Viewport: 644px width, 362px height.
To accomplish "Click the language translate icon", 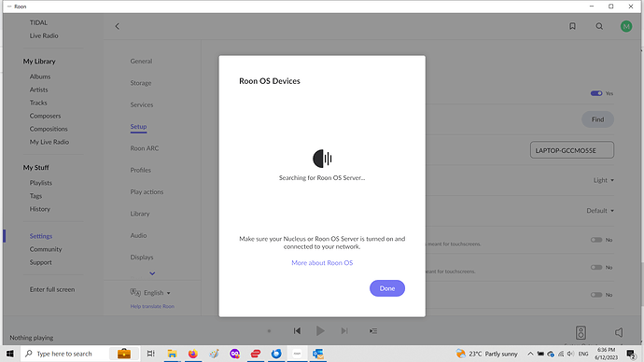I will pyautogui.click(x=135, y=292).
